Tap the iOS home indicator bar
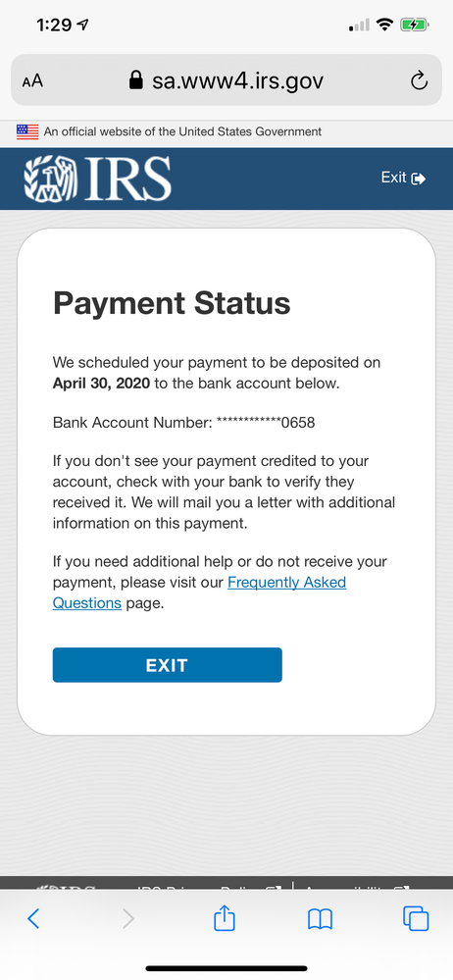The height and width of the screenshot is (980, 453). tap(226, 968)
